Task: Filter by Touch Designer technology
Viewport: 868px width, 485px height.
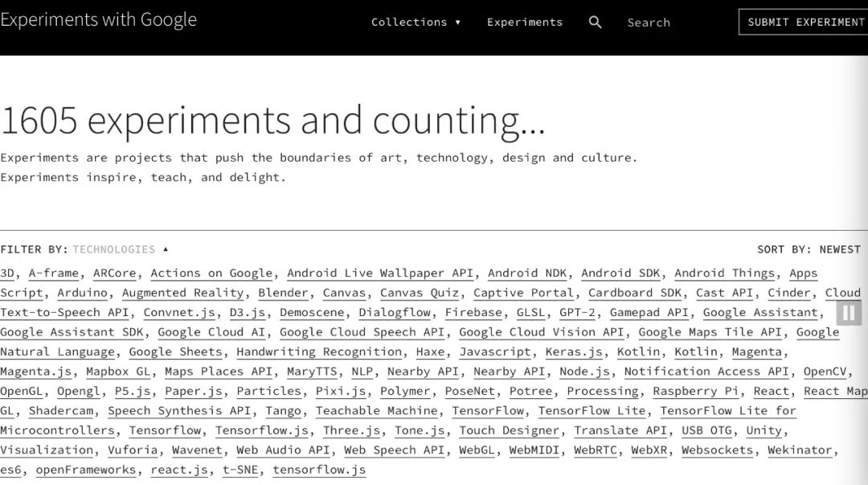Action: pyautogui.click(x=509, y=431)
